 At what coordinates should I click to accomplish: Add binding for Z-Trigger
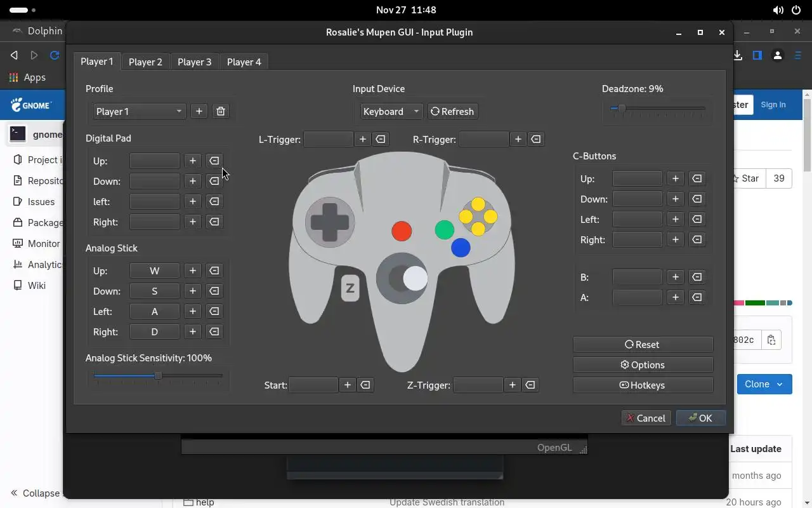click(x=513, y=385)
